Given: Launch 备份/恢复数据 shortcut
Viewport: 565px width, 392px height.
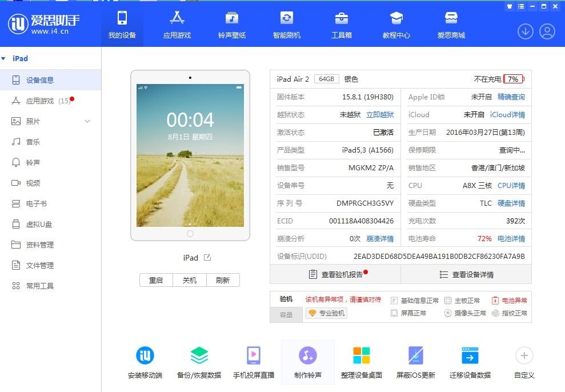Looking at the screenshot, I should [199, 362].
